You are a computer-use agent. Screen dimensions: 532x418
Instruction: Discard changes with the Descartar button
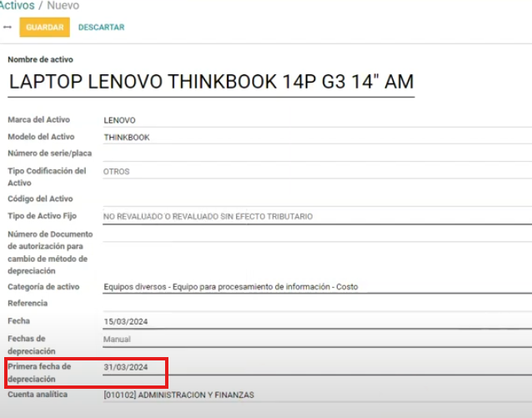pyautogui.click(x=101, y=28)
